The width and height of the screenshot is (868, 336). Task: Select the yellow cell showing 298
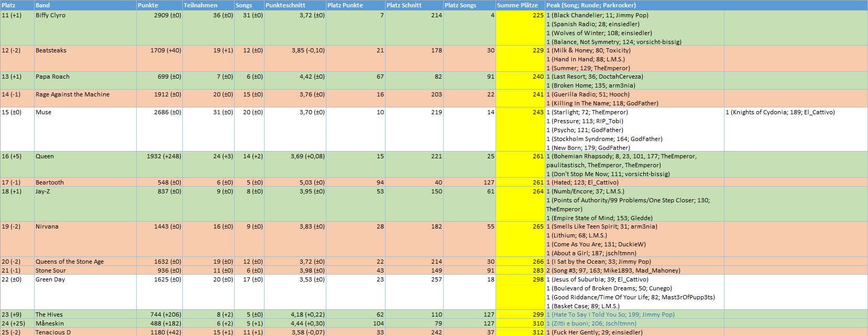(520, 292)
